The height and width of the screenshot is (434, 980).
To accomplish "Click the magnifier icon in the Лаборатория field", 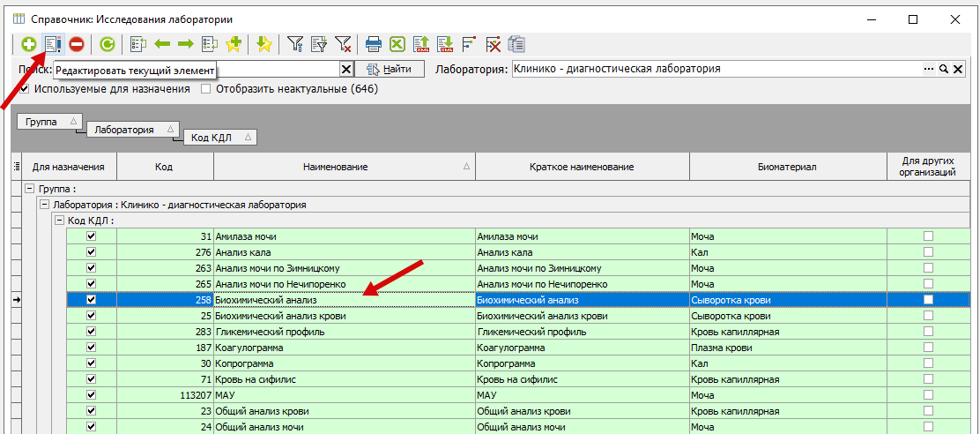I will pyautogui.click(x=942, y=69).
